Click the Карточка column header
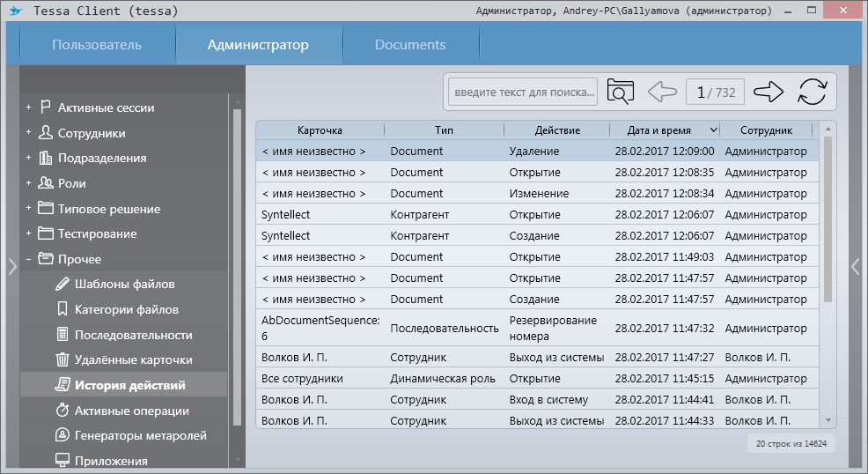Image resolution: width=868 pixels, height=474 pixels. pos(320,130)
